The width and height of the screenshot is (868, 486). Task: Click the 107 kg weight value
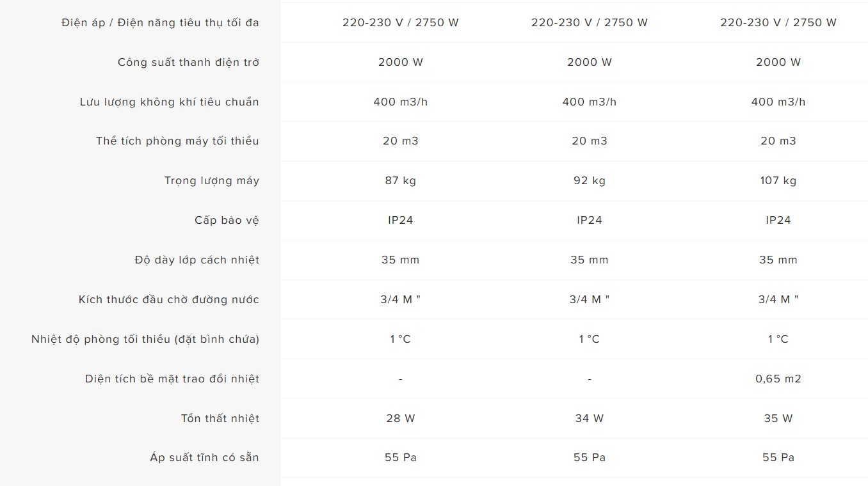(x=778, y=180)
